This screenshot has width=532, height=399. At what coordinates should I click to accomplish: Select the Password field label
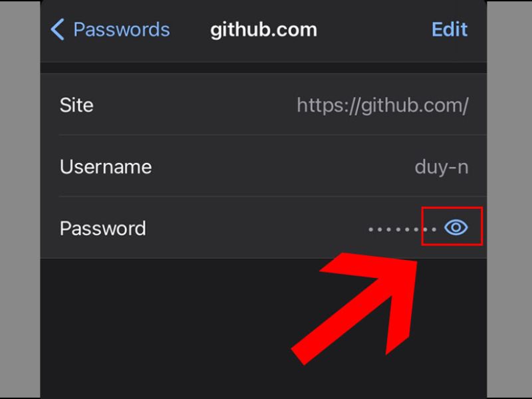coord(103,228)
